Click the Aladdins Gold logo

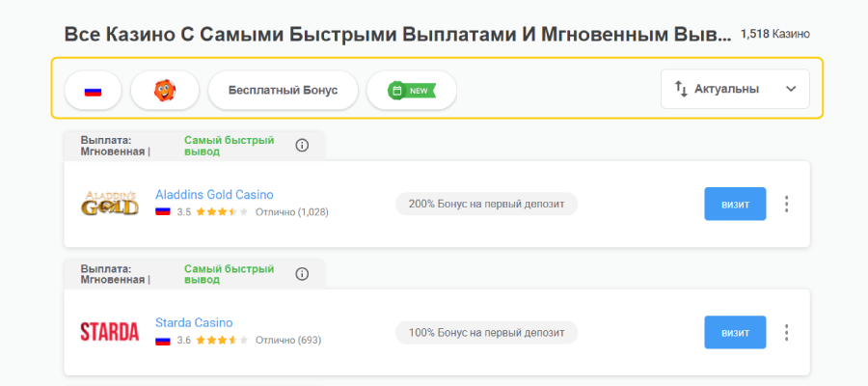tap(109, 204)
